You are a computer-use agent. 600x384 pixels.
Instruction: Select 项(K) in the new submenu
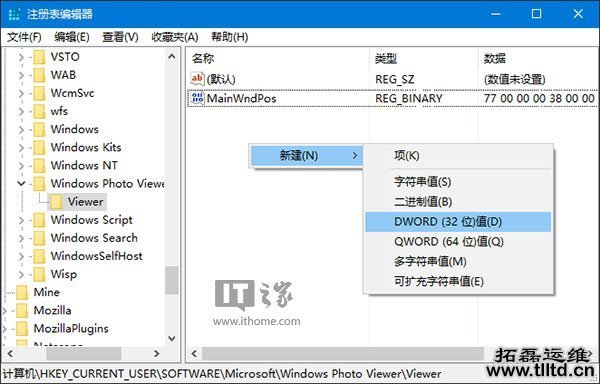(x=458, y=156)
